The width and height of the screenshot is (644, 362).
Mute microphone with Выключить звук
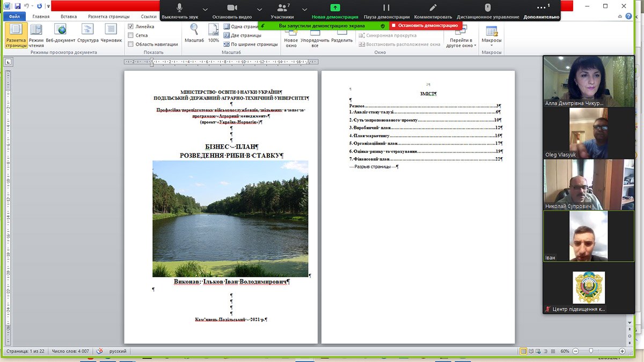click(179, 11)
